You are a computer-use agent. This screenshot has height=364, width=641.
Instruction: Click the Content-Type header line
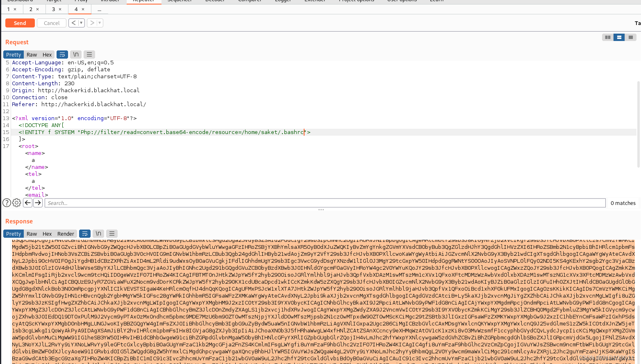(74, 76)
